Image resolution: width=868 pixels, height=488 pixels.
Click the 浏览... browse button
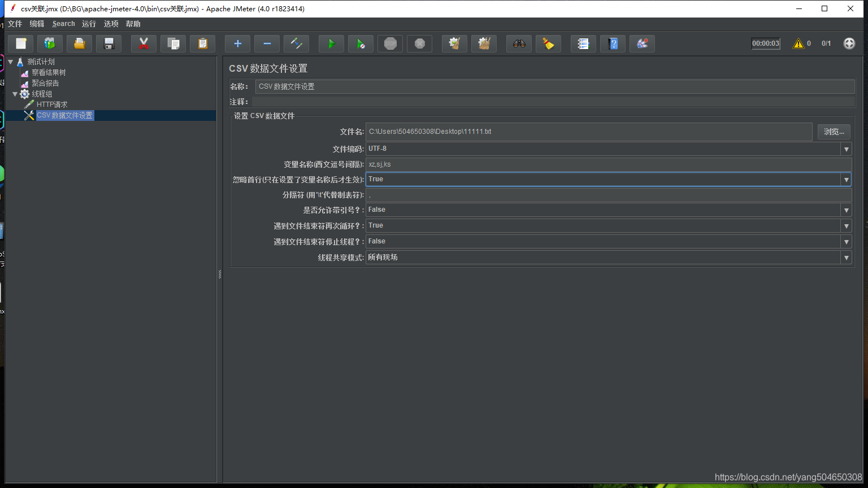point(834,132)
